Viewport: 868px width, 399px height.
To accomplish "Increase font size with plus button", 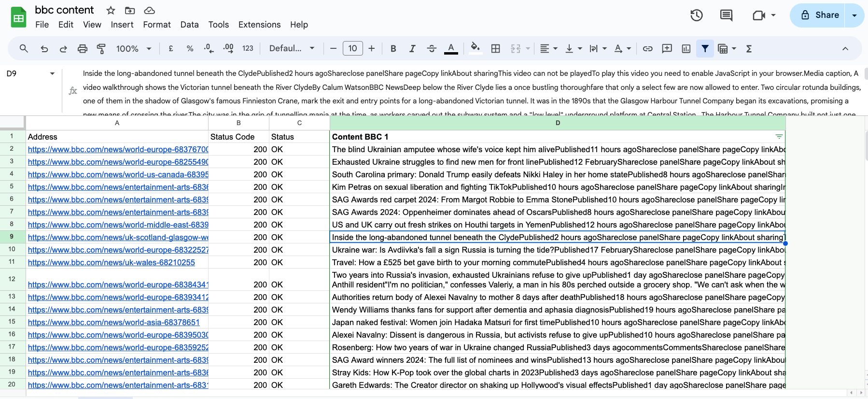I will 372,48.
